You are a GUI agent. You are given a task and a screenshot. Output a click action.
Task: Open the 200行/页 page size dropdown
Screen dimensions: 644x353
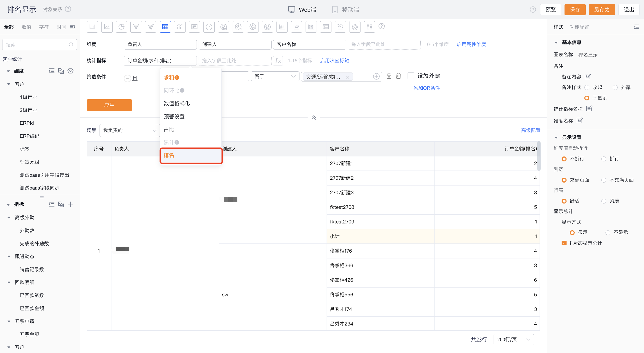[x=513, y=339]
